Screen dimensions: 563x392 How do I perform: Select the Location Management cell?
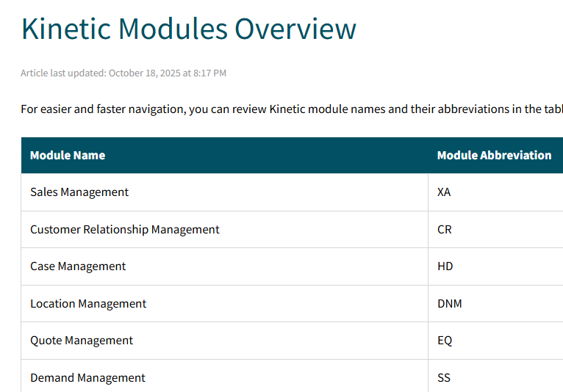pos(88,304)
